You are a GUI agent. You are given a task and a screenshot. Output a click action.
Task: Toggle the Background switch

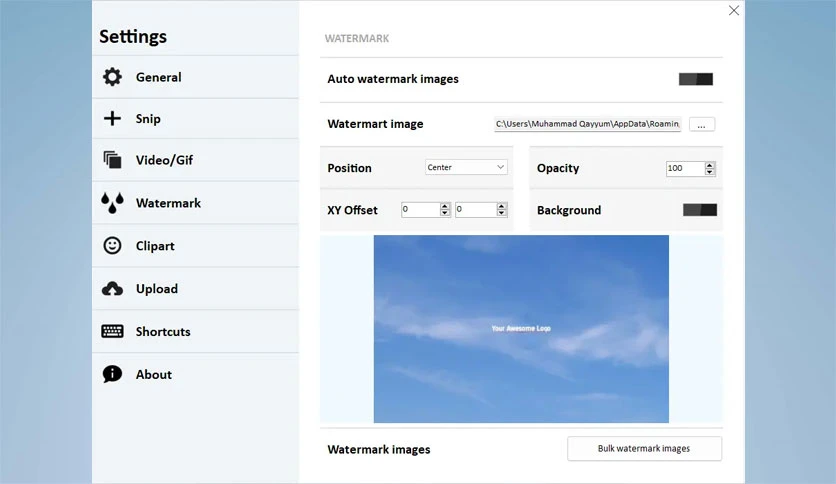[x=700, y=209]
